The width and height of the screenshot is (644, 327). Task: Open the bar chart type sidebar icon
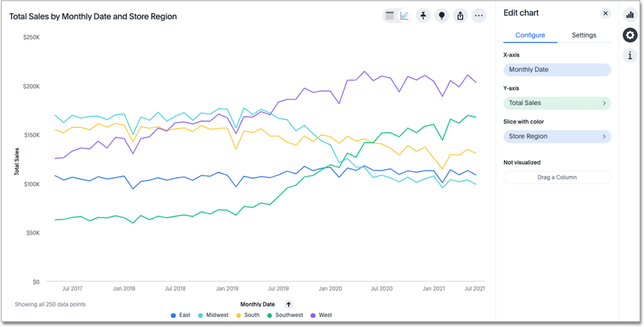(630, 15)
